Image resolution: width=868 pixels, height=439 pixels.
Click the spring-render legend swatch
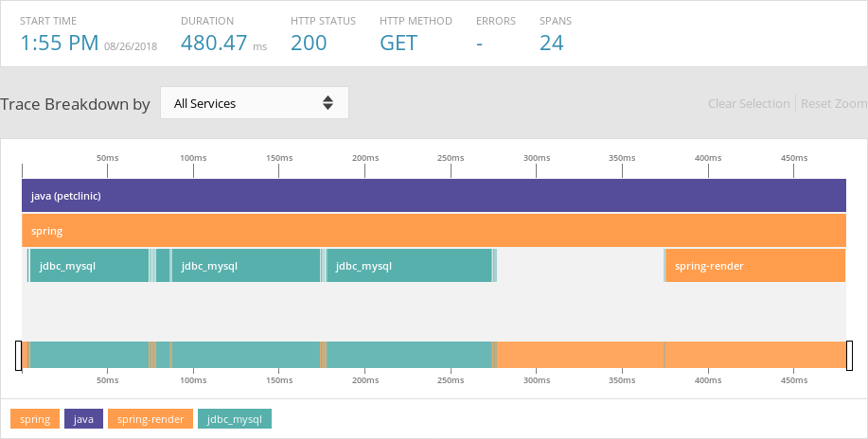150,419
